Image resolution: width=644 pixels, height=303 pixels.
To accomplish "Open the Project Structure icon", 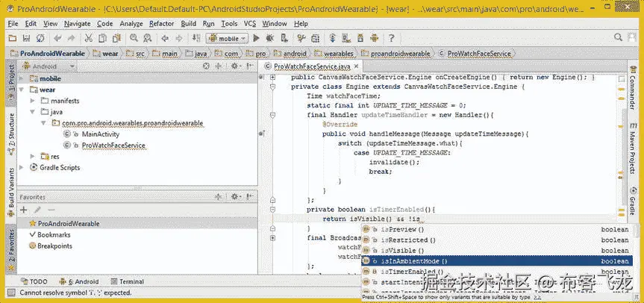I will [315, 38].
